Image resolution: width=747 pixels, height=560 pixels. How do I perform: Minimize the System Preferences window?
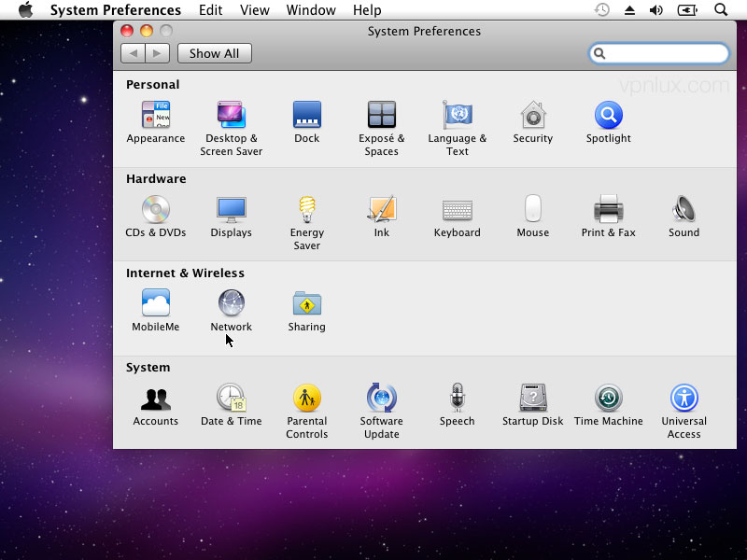[x=147, y=31]
